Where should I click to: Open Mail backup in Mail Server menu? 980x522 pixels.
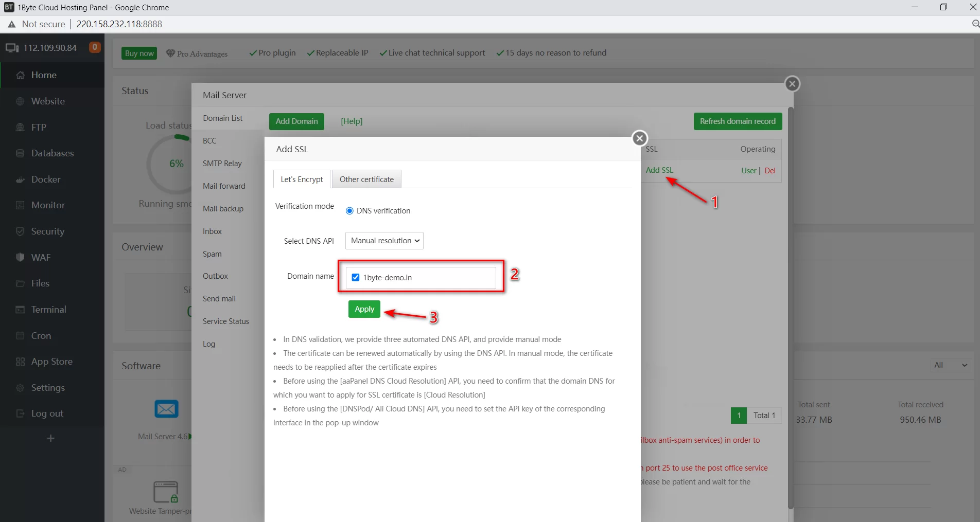pos(223,209)
